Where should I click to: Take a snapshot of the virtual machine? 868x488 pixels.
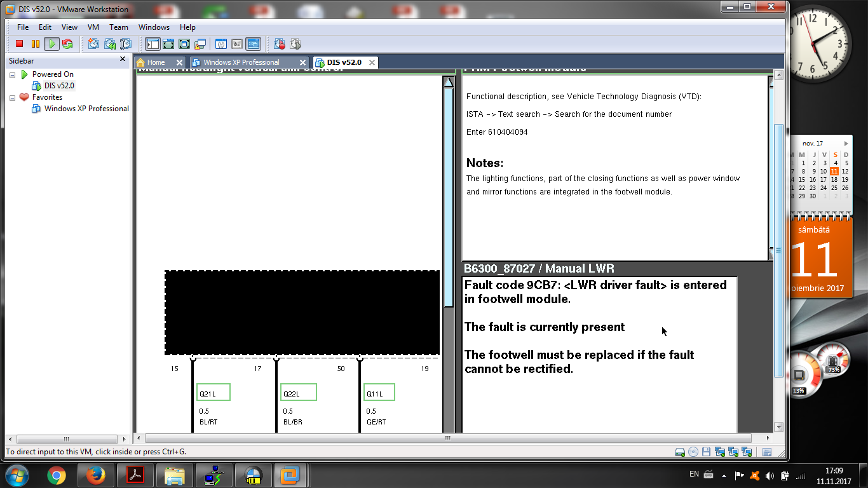pos(93,44)
